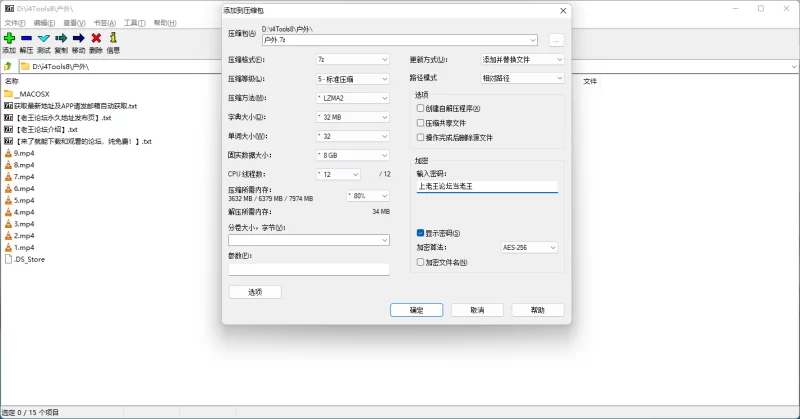The height and width of the screenshot is (419, 800).
Task: Click the VLC icon of 9.mp4
Action: coord(8,153)
